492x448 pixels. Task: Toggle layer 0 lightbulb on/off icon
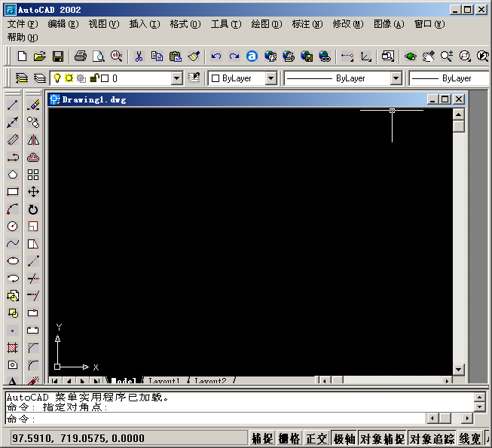click(57, 78)
